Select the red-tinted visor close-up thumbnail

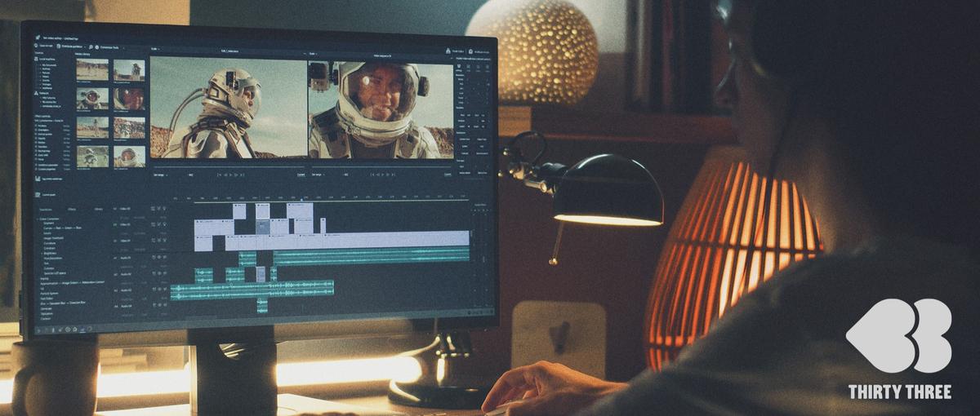point(129,99)
